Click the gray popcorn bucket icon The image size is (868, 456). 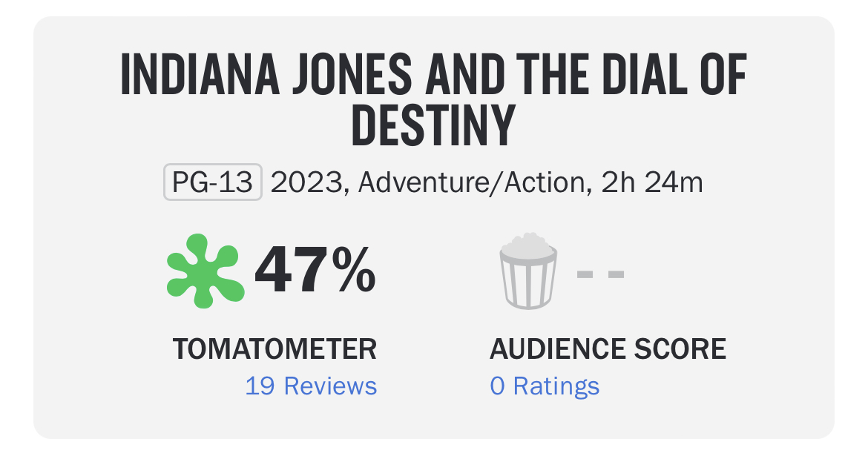[528, 271]
